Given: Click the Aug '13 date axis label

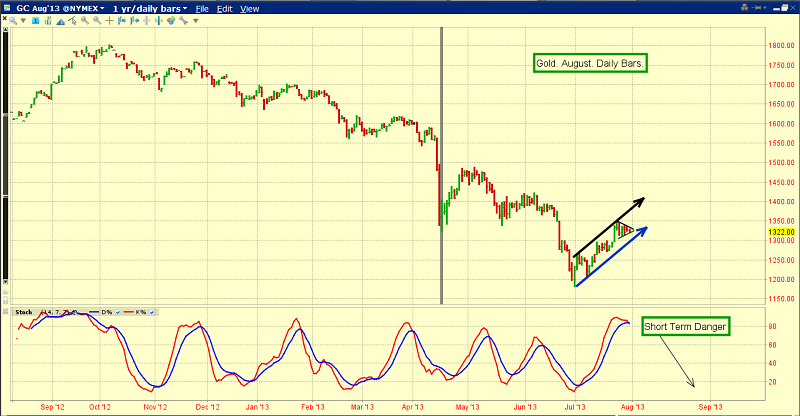Looking at the screenshot, I should pyautogui.click(x=633, y=407).
